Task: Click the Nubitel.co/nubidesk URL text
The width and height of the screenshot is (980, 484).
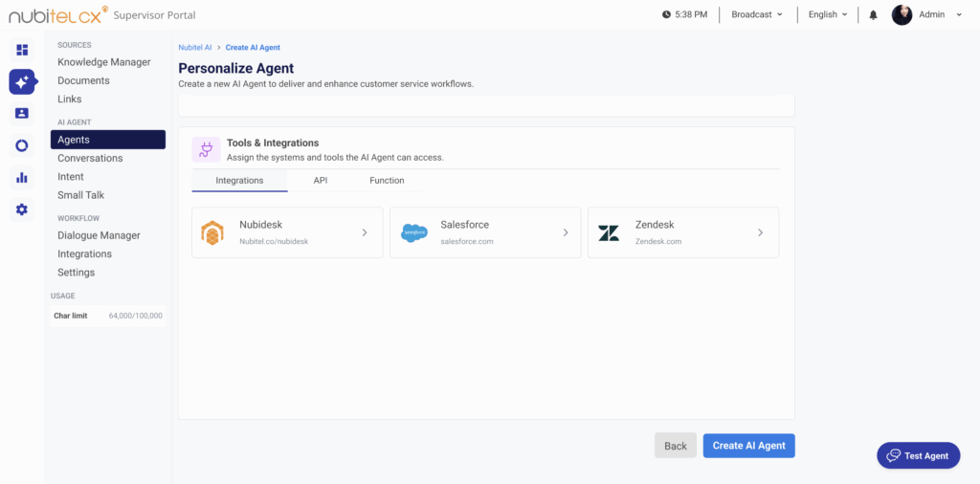Action: [x=274, y=241]
